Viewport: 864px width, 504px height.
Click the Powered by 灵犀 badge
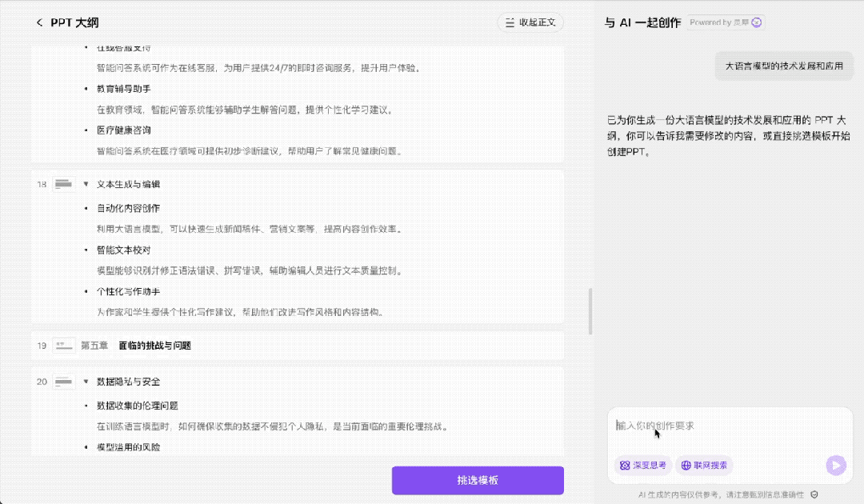tap(725, 22)
